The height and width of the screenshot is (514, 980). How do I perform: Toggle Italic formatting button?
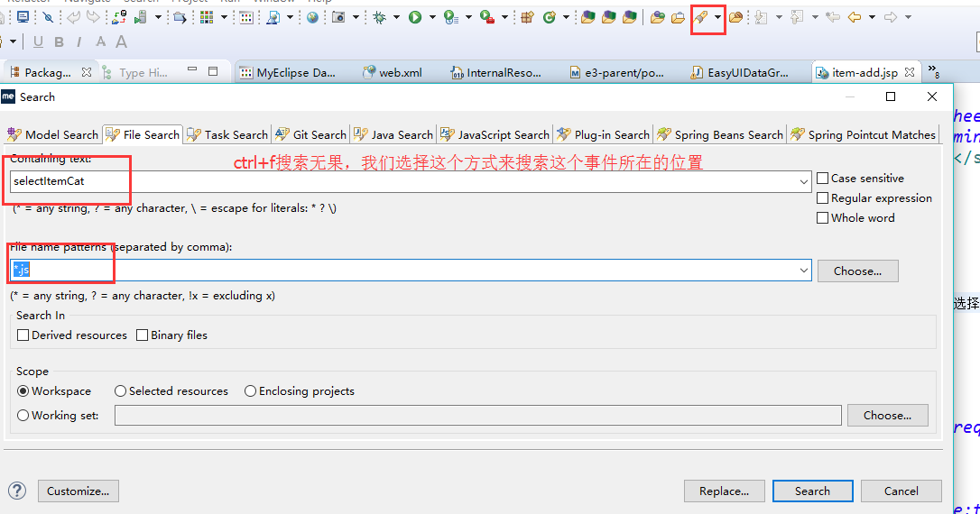[x=79, y=41]
